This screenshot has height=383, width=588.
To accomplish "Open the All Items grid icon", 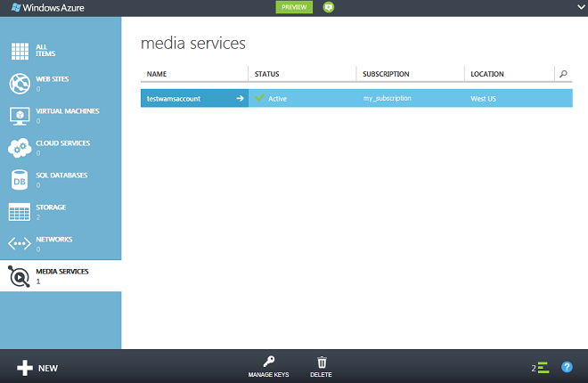I will (x=20, y=52).
